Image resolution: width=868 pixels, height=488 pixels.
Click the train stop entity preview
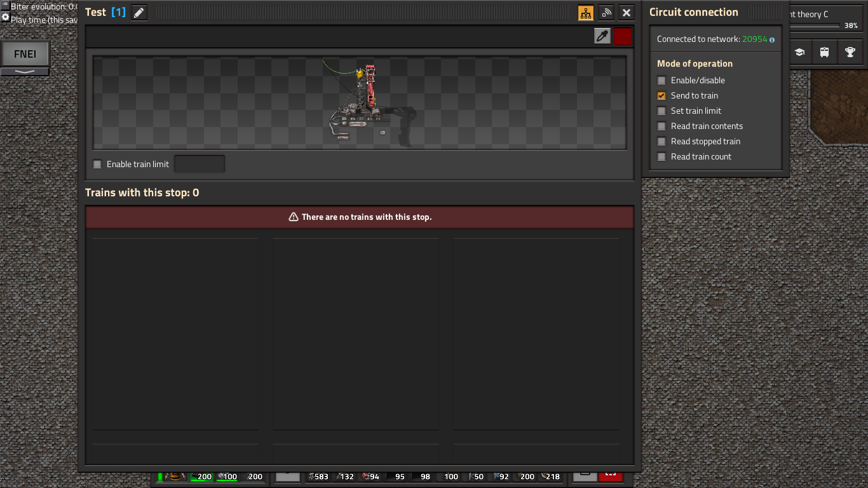coord(360,102)
